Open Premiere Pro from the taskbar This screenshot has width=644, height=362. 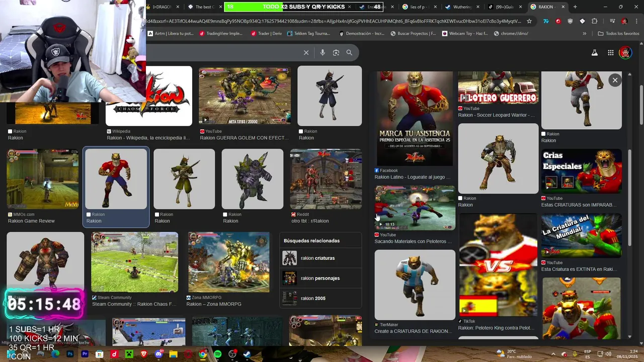point(85,354)
